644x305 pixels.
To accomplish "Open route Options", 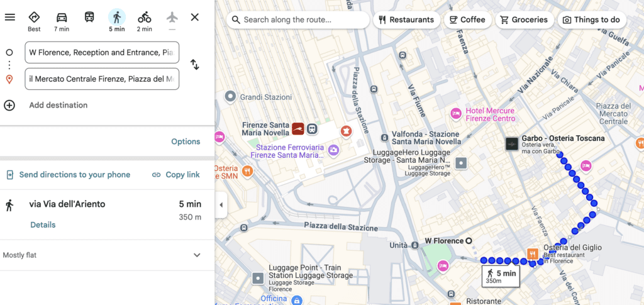I will pos(186,141).
